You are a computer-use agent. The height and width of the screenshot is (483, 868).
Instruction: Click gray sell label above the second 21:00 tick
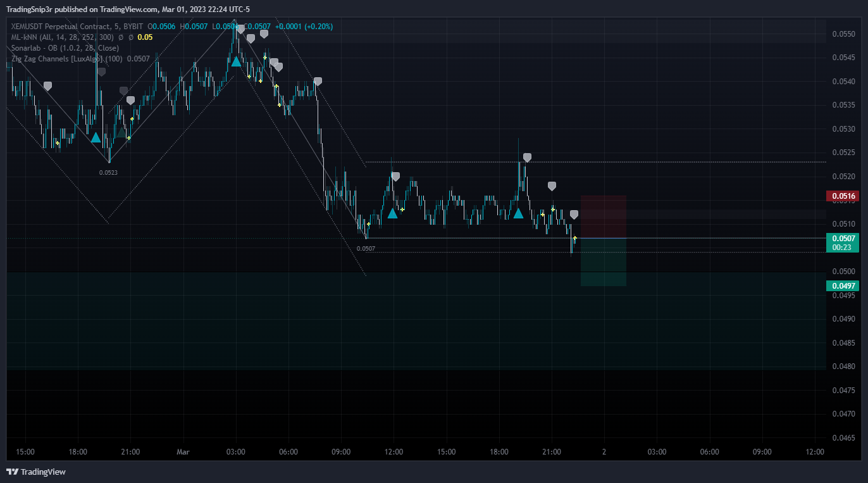pos(552,186)
